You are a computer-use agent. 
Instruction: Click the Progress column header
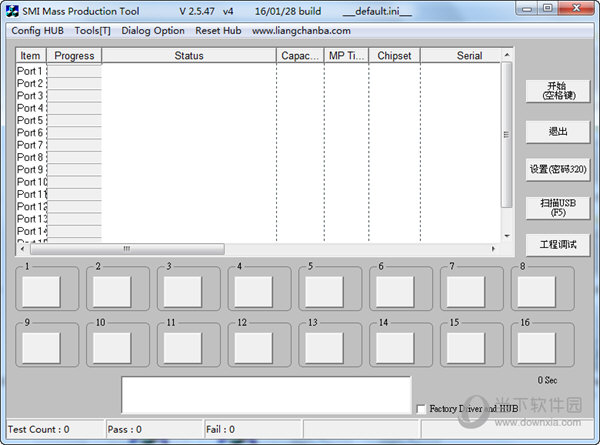point(74,55)
